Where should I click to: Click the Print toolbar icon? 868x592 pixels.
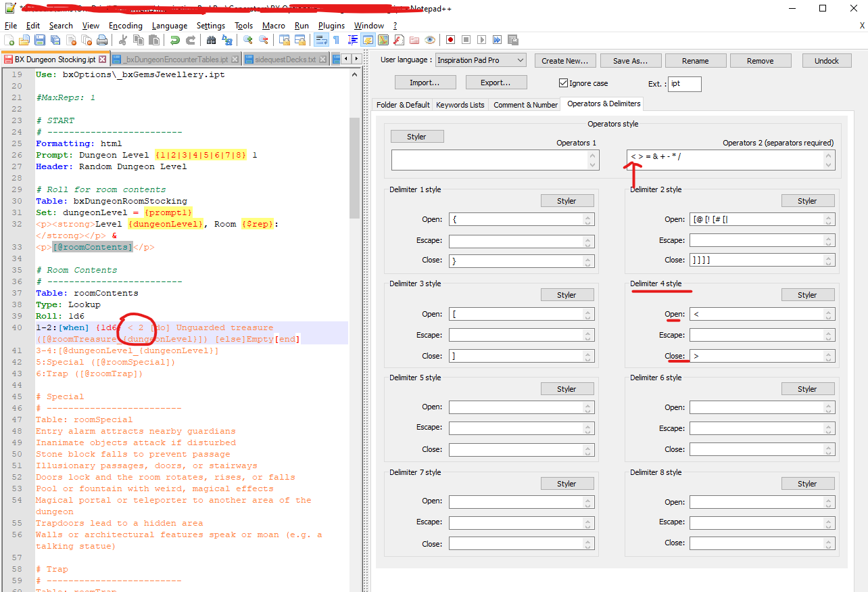point(101,40)
